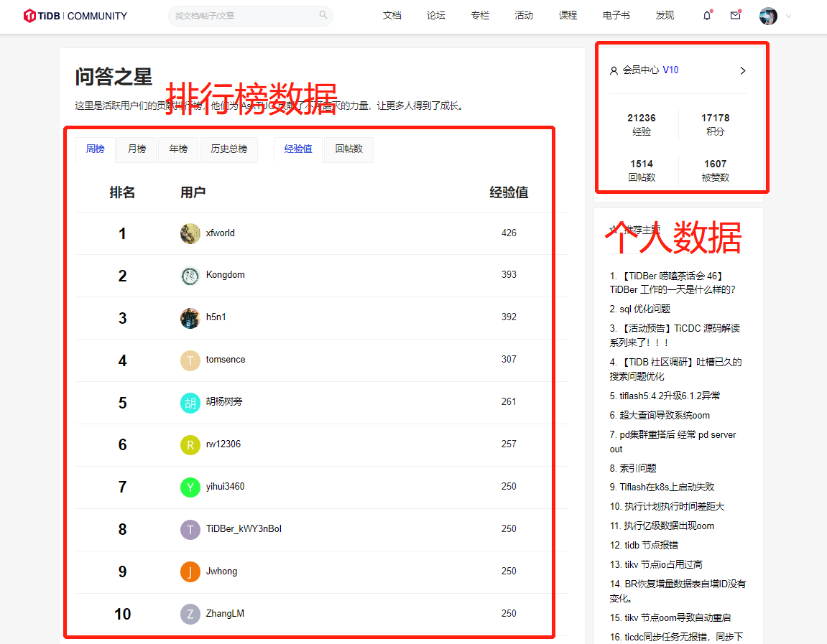This screenshot has width=827, height=644.
Task: Open topic sql 优化问题
Action: [x=639, y=309]
